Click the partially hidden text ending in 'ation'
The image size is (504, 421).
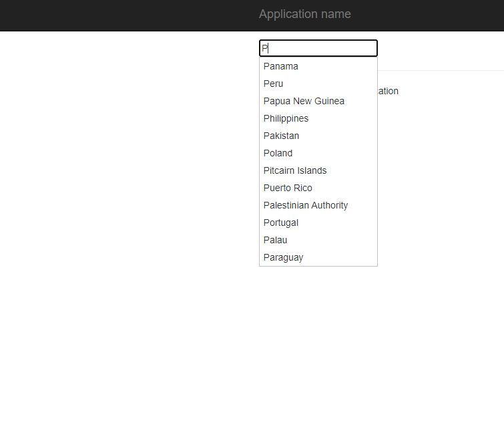coord(389,91)
